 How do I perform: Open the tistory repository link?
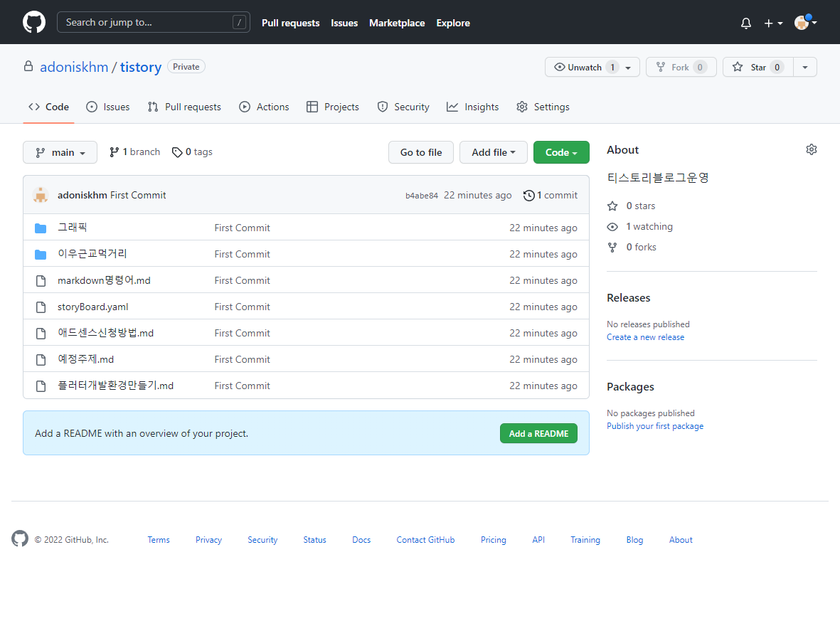click(x=140, y=67)
